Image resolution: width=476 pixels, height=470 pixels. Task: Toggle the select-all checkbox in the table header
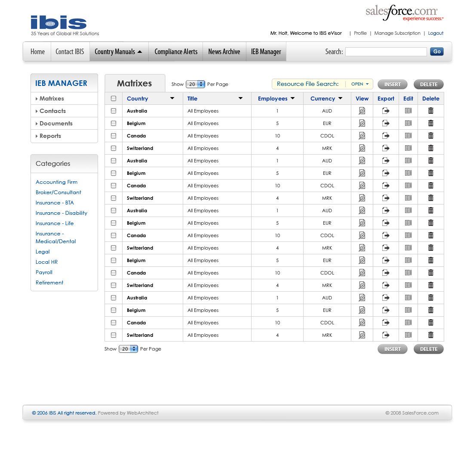[114, 98]
